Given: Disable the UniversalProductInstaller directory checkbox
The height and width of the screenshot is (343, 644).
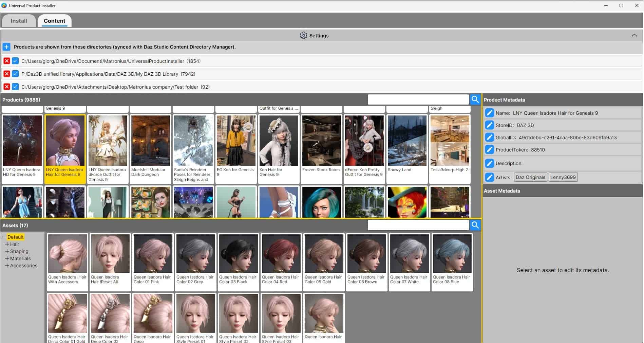Looking at the screenshot, I should 15,61.
